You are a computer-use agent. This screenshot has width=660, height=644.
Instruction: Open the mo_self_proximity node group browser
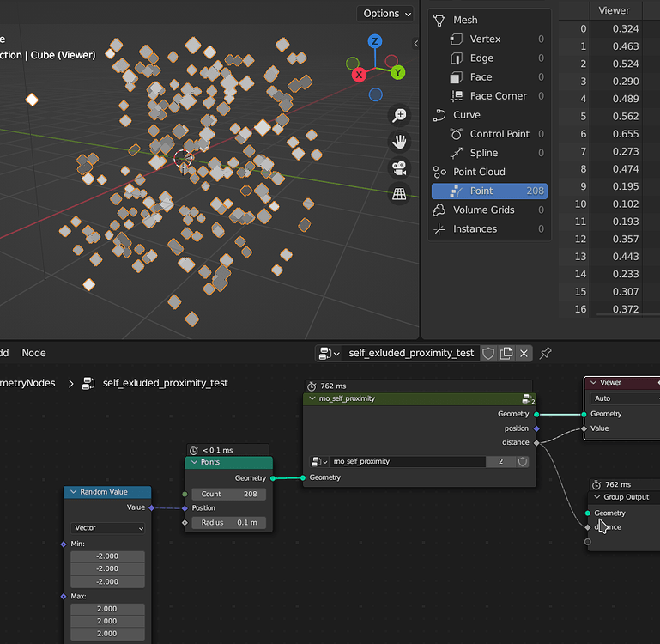pyautogui.click(x=319, y=462)
